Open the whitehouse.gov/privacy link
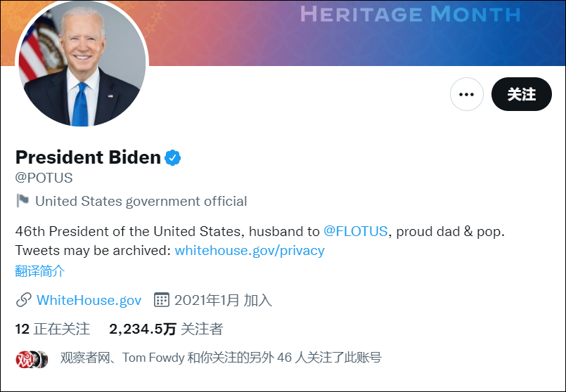Image resolution: width=566 pixels, height=392 pixels. pos(250,250)
